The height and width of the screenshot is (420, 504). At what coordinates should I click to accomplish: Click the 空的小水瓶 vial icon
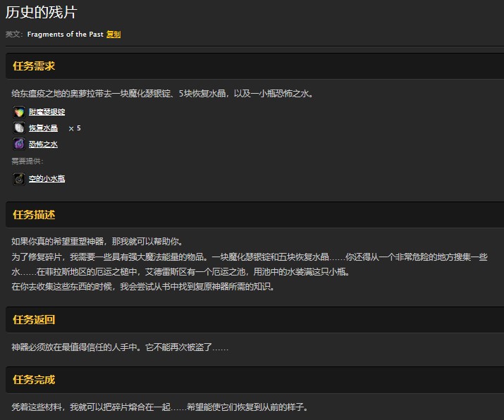[19, 179]
